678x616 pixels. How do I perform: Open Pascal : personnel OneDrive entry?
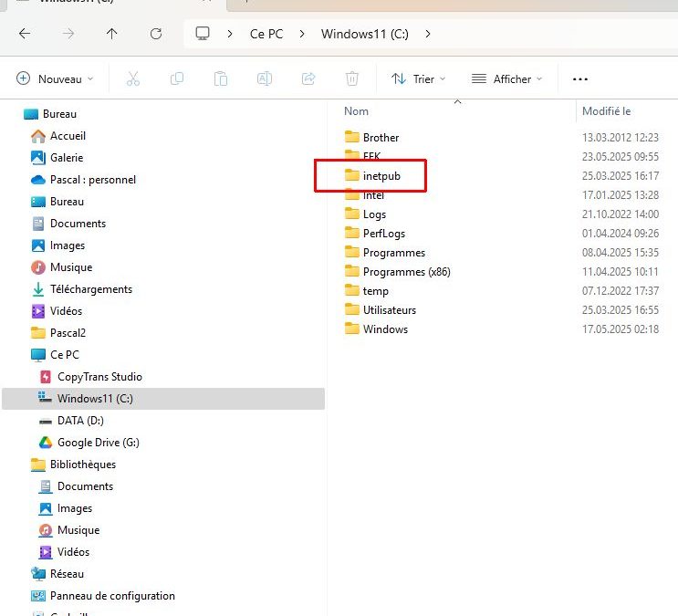tap(92, 180)
